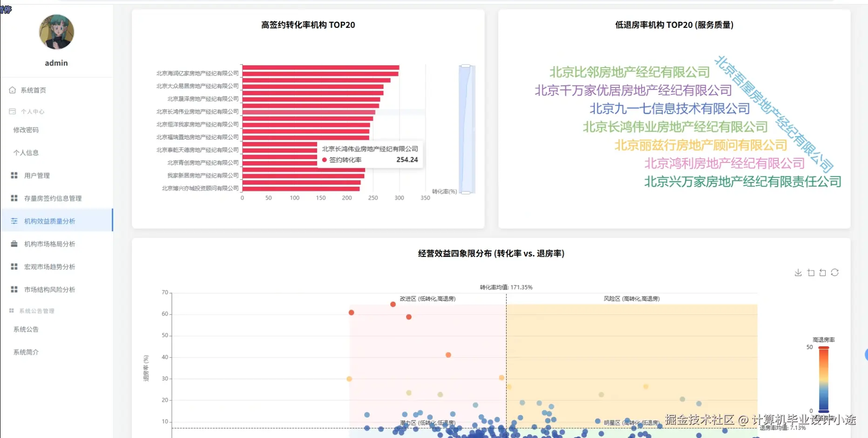Screen dimensions: 868x438
Task: Expand the 个人中心 section
Action: tap(33, 111)
